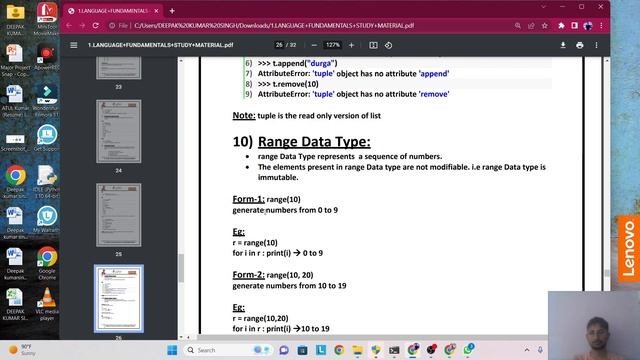Open the Chrome extensions puzzle icon
The height and width of the screenshot is (360, 640).
click(x=561, y=26)
